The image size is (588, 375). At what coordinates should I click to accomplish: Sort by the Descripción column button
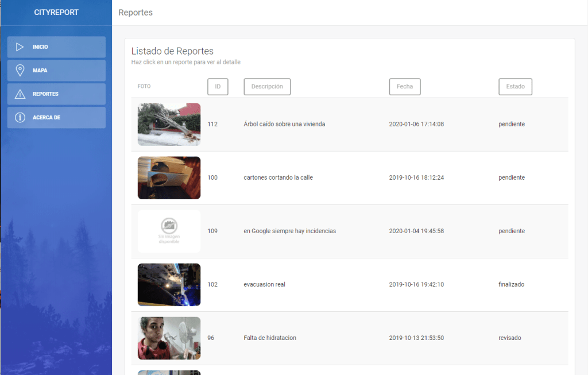pyautogui.click(x=267, y=87)
